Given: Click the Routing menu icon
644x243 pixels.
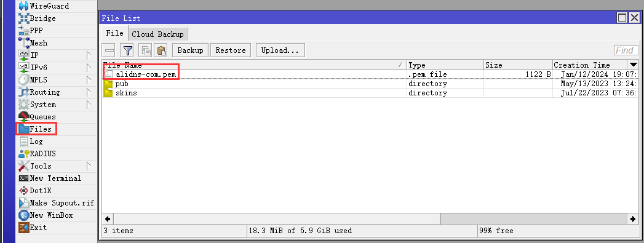Looking at the screenshot, I should coord(24,92).
